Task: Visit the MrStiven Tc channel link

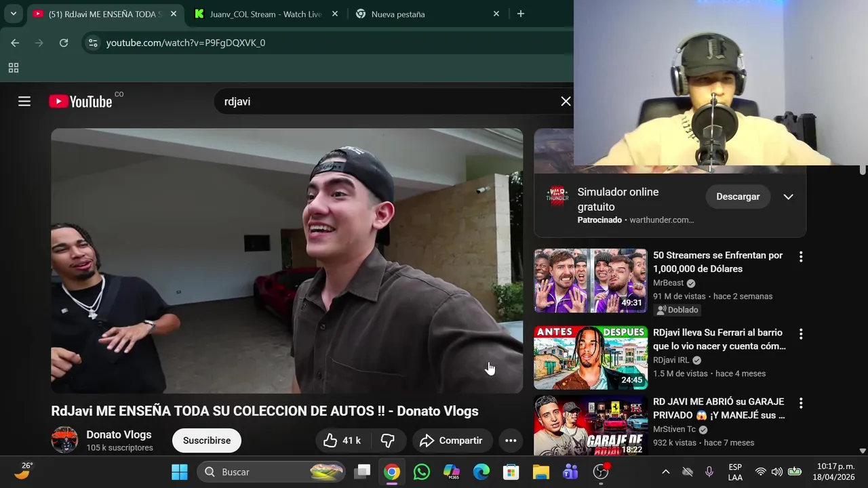Action: click(675, 429)
